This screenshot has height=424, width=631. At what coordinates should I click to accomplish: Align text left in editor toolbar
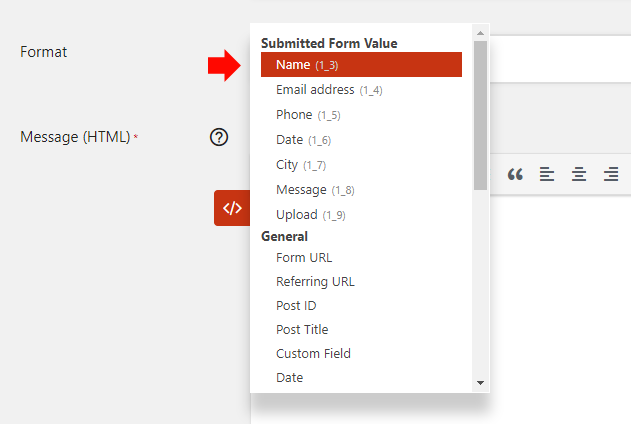[547, 174]
